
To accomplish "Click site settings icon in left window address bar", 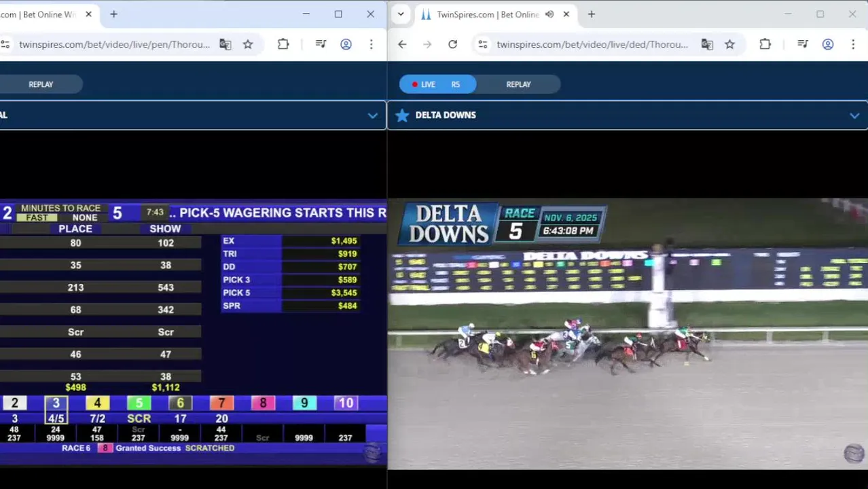I will (x=5, y=45).
